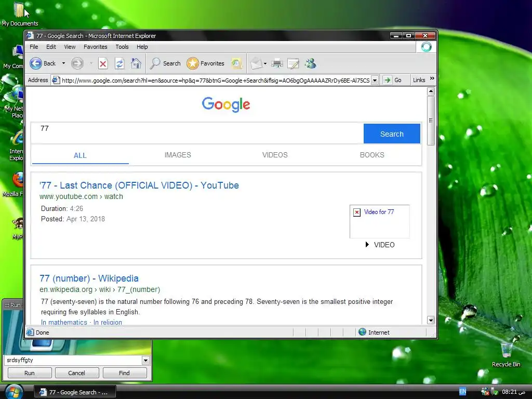
Task: Click page icon in Address bar
Action: 56,81
